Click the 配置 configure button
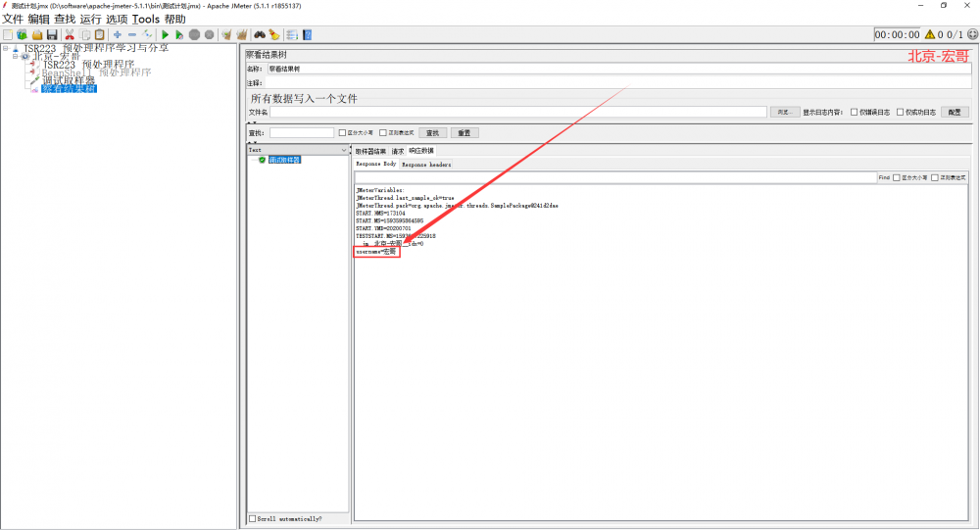980x530 pixels. click(955, 113)
